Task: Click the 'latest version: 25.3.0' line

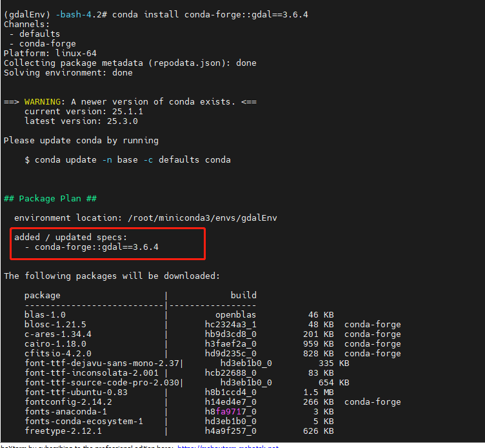Action: coord(81,121)
